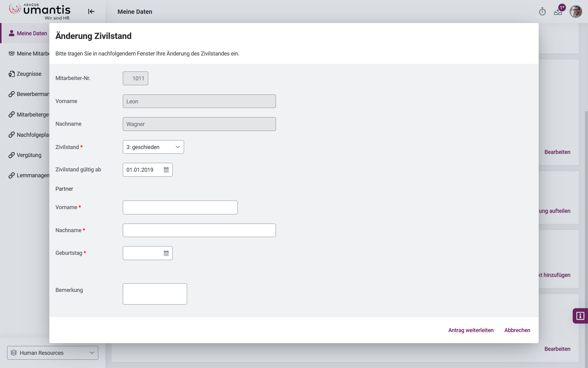
Task: Open Vergütung menu item
Action: click(x=29, y=155)
